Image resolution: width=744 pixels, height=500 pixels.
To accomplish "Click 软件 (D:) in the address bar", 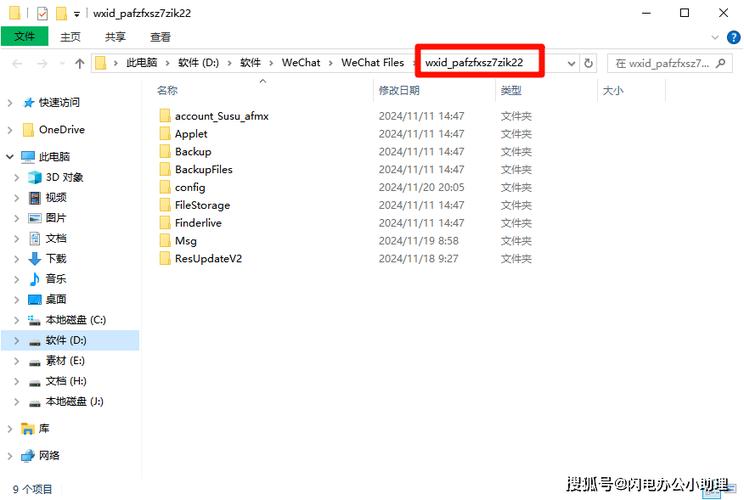I will click(198, 63).
